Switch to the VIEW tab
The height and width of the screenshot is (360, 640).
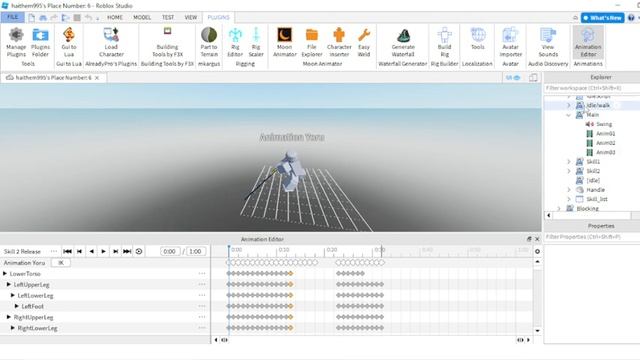[191, 18]
